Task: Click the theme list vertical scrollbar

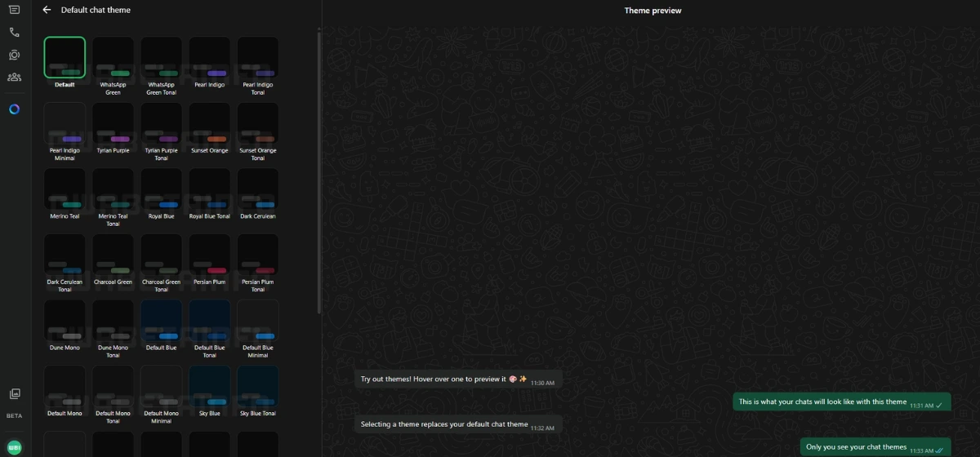Action: click(x=318, y=171)
